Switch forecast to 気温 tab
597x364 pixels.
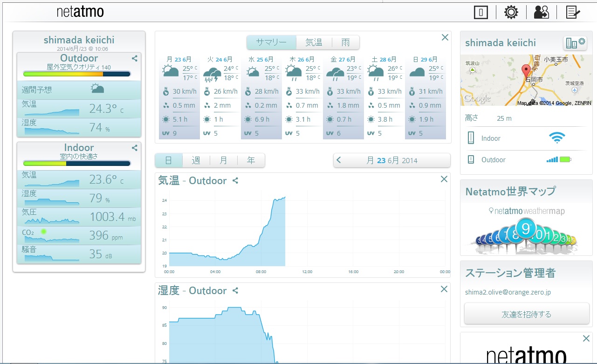pos(314,42)
